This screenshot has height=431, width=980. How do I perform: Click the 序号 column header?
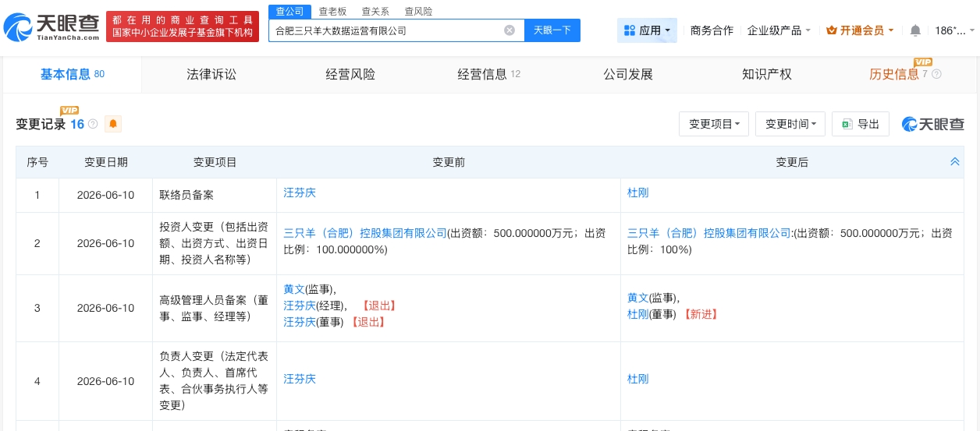[37, 162]
